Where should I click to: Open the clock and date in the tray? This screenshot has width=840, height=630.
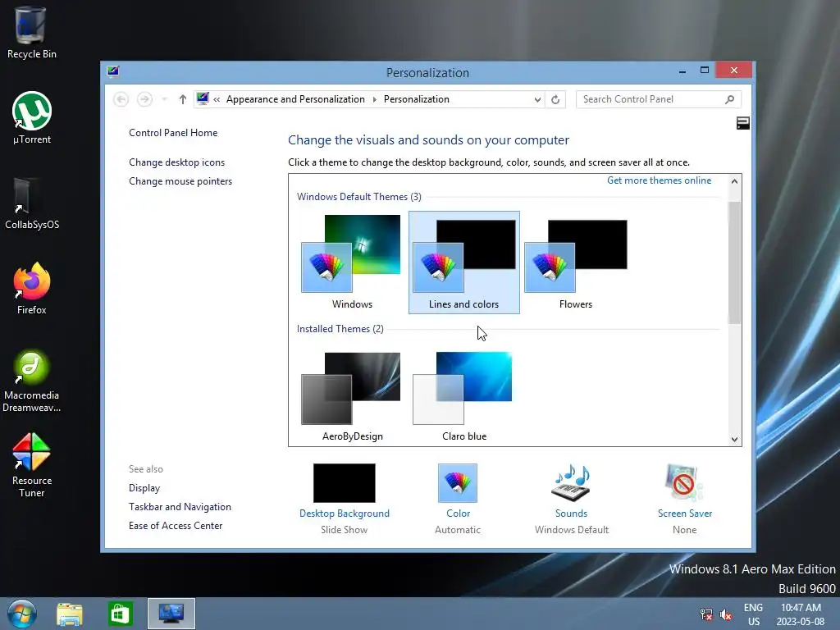(x=801, y=614)
